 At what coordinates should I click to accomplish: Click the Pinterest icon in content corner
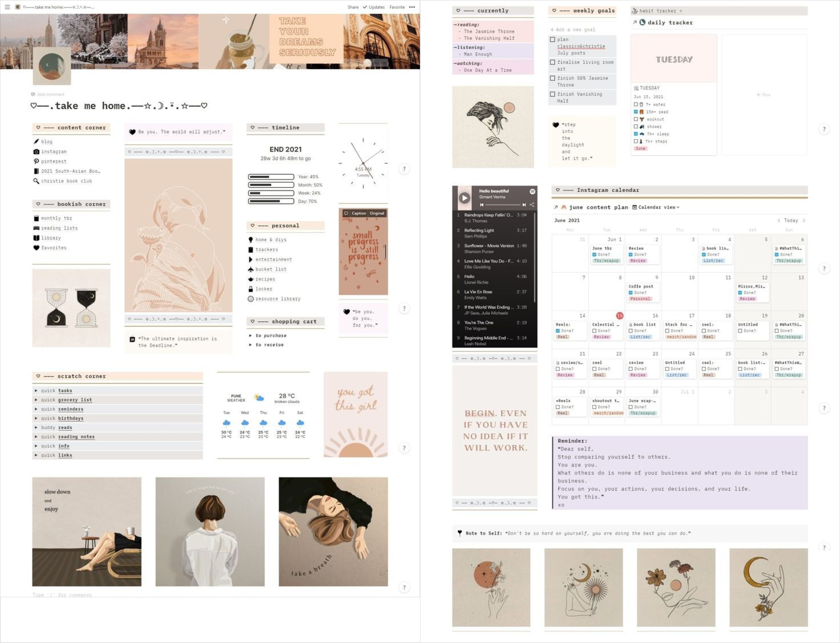pyautogui.click(x=36, y=161)
